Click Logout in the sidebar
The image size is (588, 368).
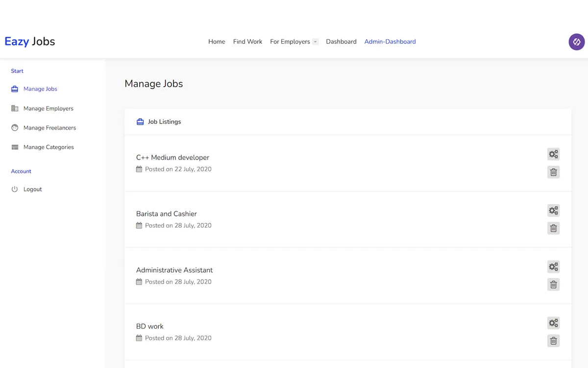click(x=33, y=189)
